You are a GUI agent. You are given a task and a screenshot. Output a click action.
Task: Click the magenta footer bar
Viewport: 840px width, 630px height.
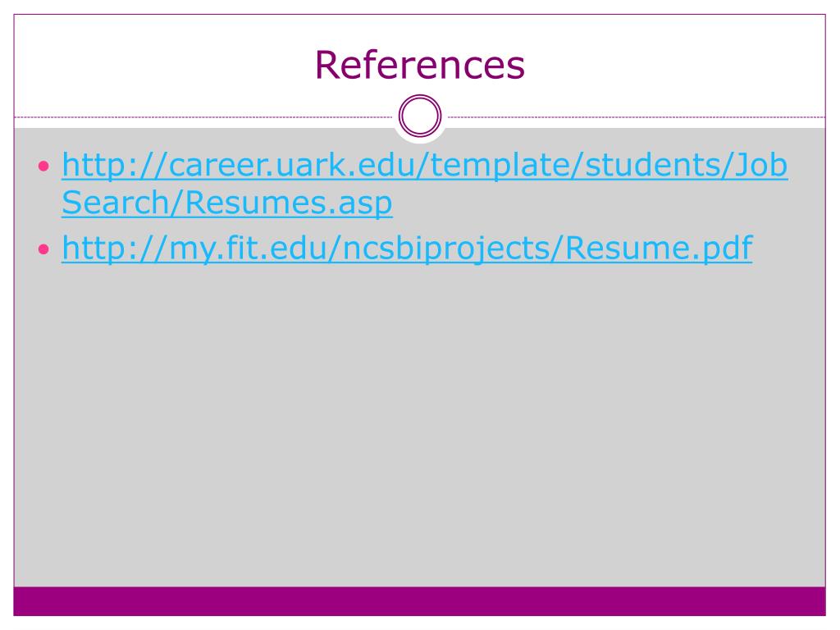[419, 601]
